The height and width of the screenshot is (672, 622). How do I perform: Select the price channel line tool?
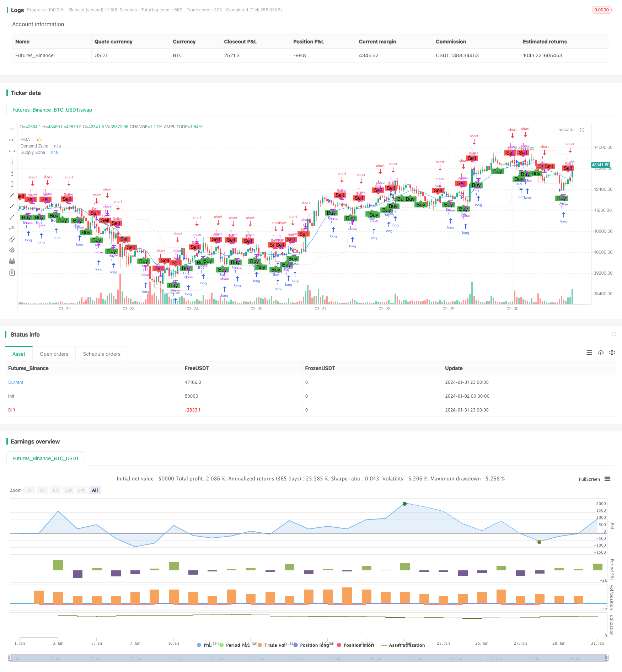click(12, 239)
